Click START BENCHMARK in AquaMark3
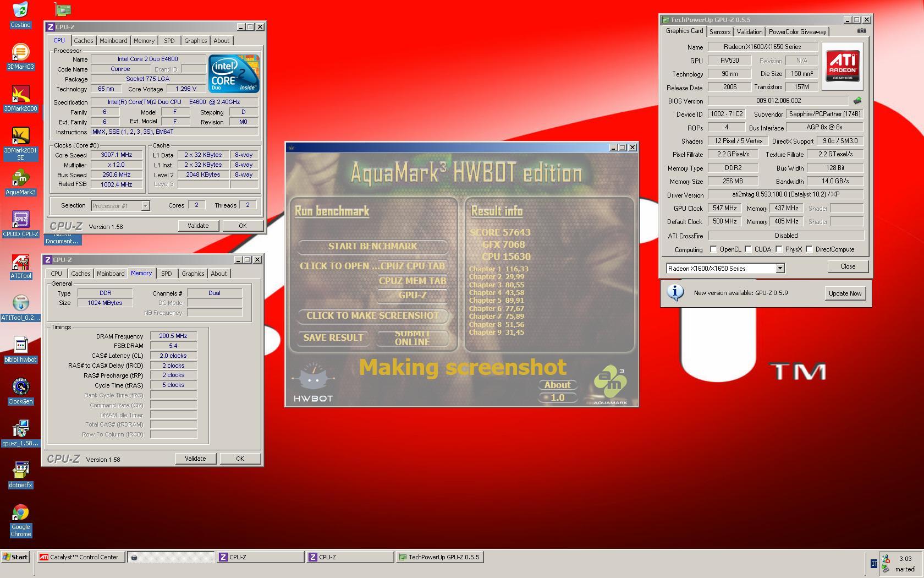This screenshot has width=924, height=578. (x=373, y=246)
